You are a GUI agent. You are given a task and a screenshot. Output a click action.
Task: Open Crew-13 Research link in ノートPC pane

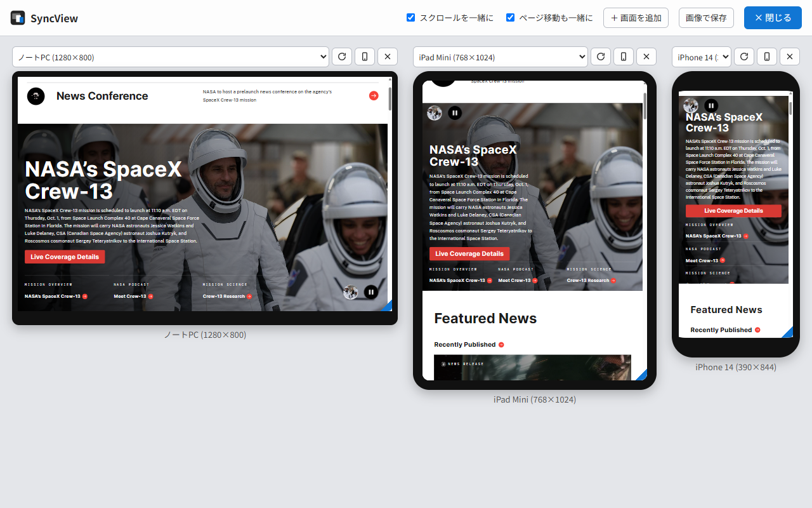[227, 296]
